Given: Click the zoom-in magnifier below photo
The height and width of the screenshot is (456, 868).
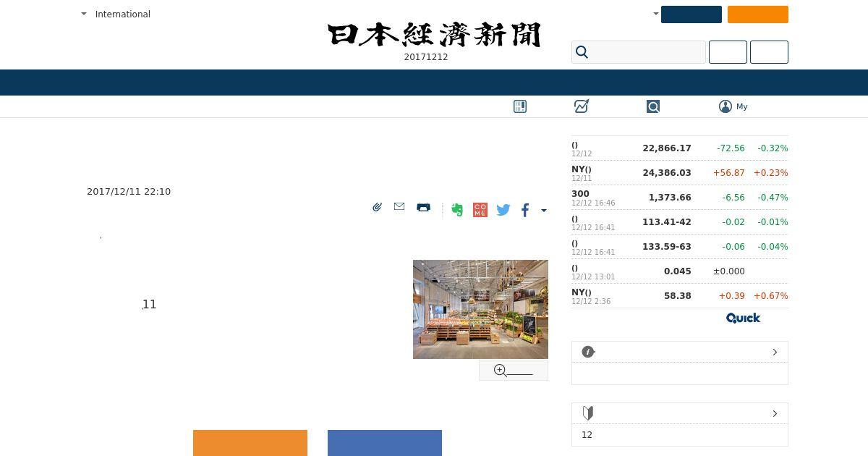Looking at the screenshot, I should click(500, 371).
